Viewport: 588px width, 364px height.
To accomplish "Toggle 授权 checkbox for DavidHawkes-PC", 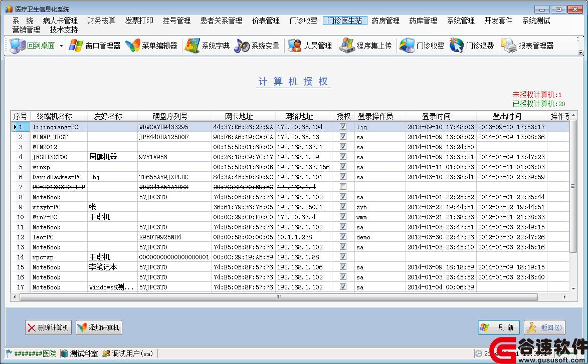I will pyautogui.click(x=343, y=177).
